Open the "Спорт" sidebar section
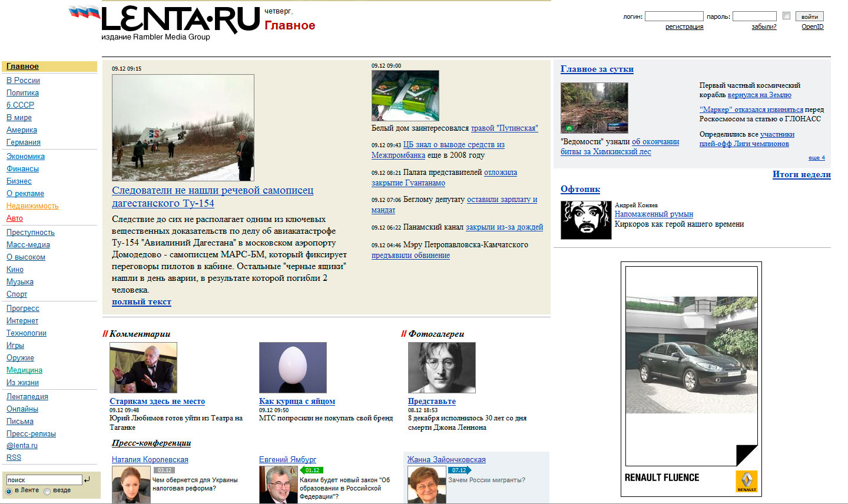Image resolution: width=848 pixels, height=504 pixels. pyautogui.click(x=16, y=294)
